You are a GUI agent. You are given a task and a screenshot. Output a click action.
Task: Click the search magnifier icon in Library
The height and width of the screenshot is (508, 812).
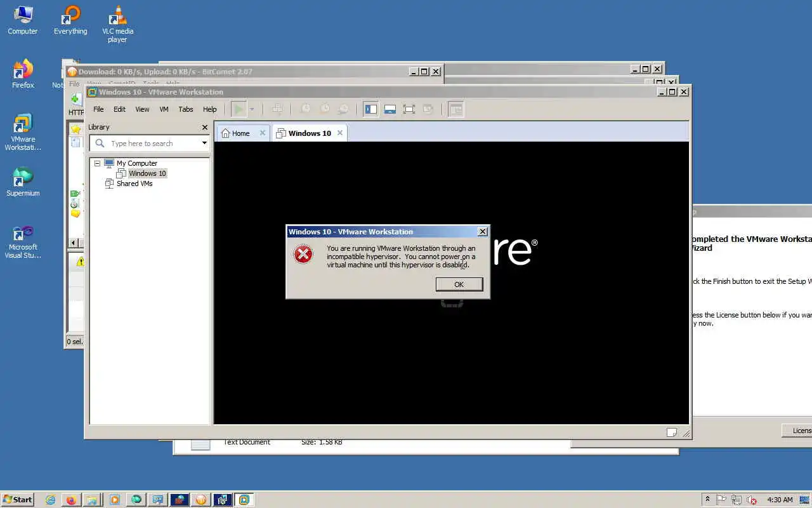[x=100, y=144]
